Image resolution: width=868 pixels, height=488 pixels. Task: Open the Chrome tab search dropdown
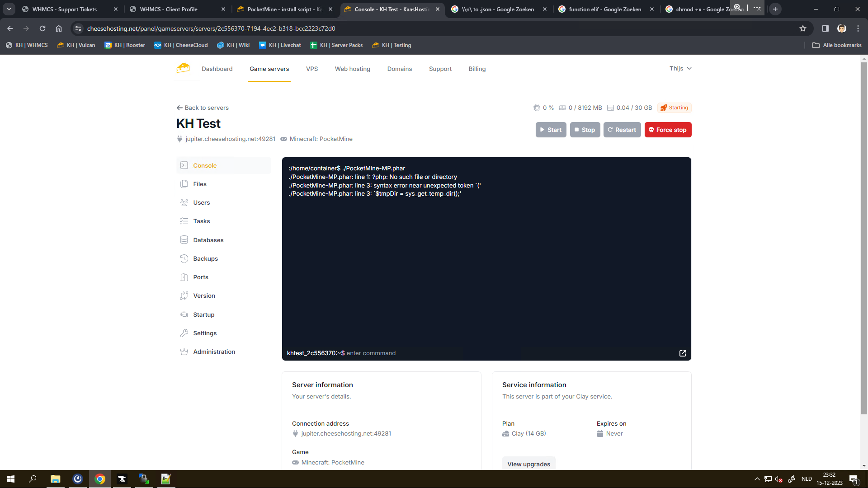click(9, 9)
